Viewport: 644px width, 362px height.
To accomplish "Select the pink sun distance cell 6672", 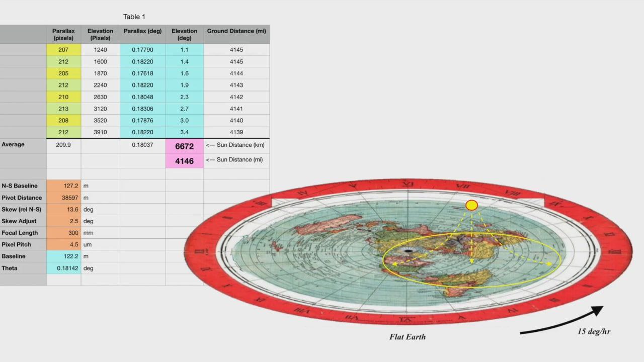I will click(185, 146).
